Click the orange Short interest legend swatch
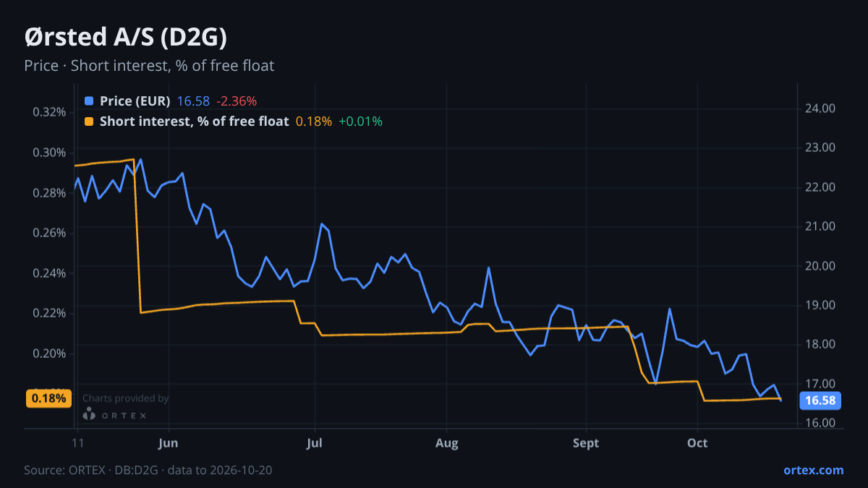Screen dimensions: 868x488 click(x=89, y=121)
